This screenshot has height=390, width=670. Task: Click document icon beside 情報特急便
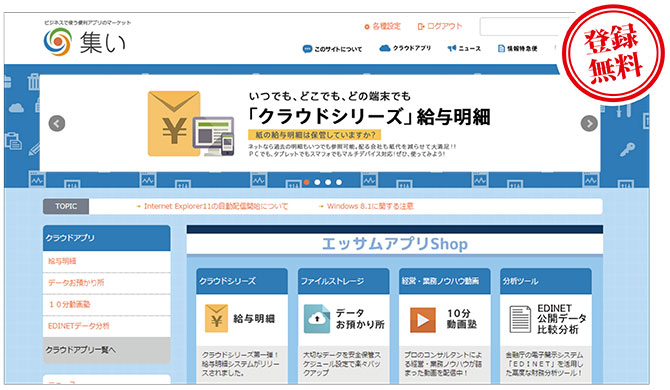pos(501,49)
